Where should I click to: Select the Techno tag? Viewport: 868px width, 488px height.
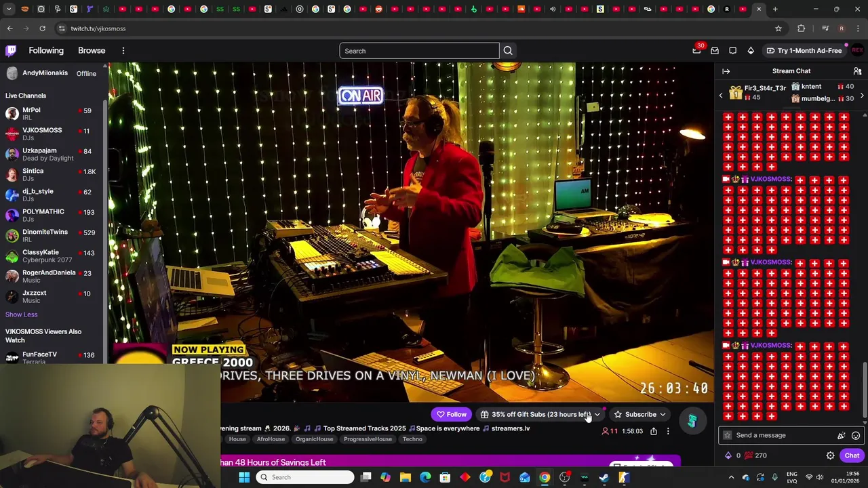point(412,439)
